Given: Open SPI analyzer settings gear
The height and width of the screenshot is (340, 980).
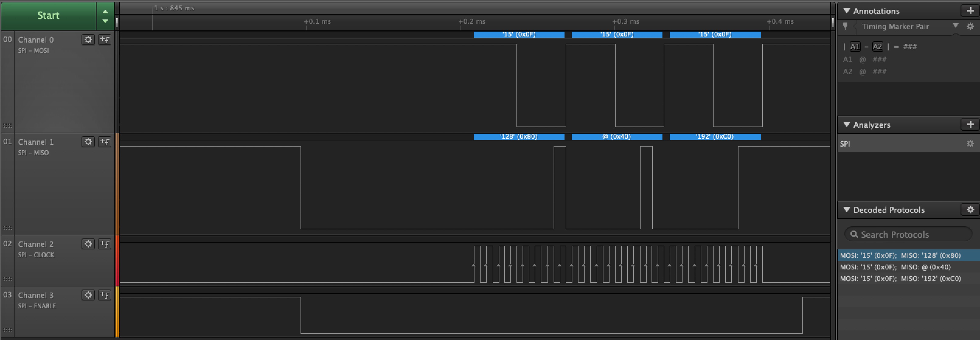Looking at the screenshot, I should pyautogui.click(x=970, y=144).
